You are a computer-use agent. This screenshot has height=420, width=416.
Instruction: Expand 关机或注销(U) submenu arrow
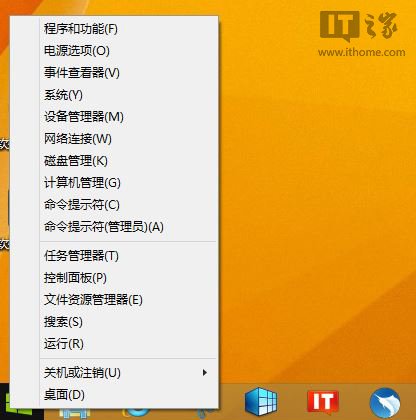[x=205, y=373]
